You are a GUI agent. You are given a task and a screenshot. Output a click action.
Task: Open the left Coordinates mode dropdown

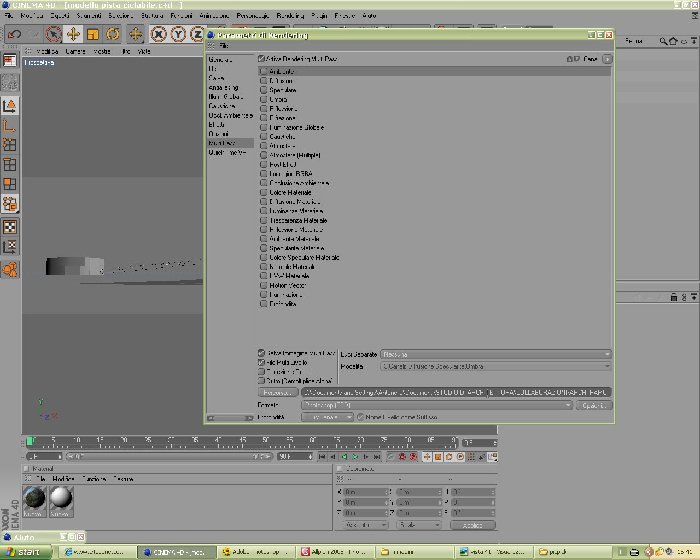[365, 525]
